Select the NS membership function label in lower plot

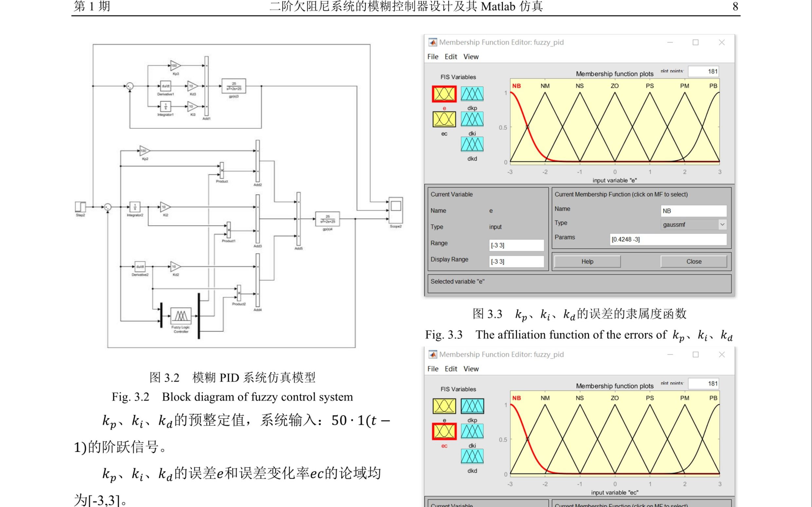[580, 398]
